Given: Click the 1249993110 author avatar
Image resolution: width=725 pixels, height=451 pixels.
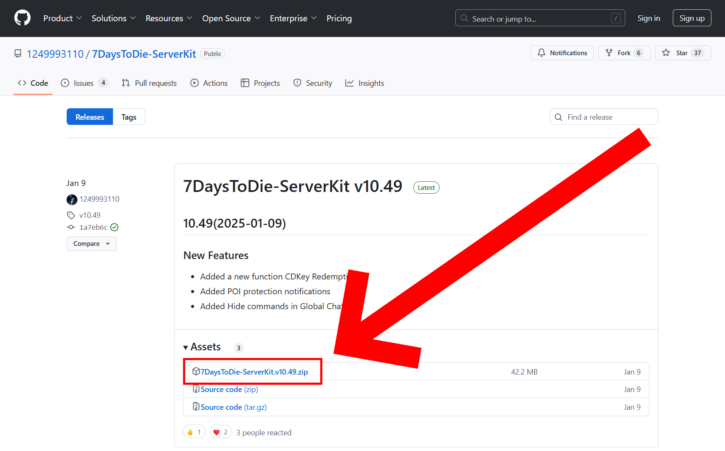Looking at the screenshot, I should tap(71, 199).
